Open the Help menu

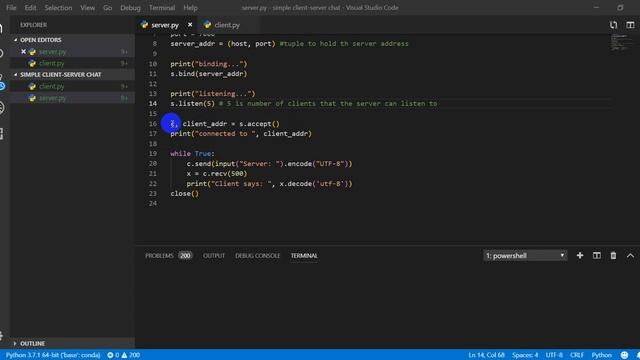click(x=190, y=8)
